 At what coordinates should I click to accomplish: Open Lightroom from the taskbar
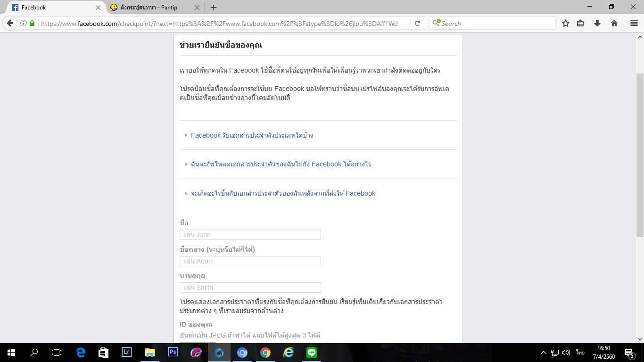coord(127,353)
